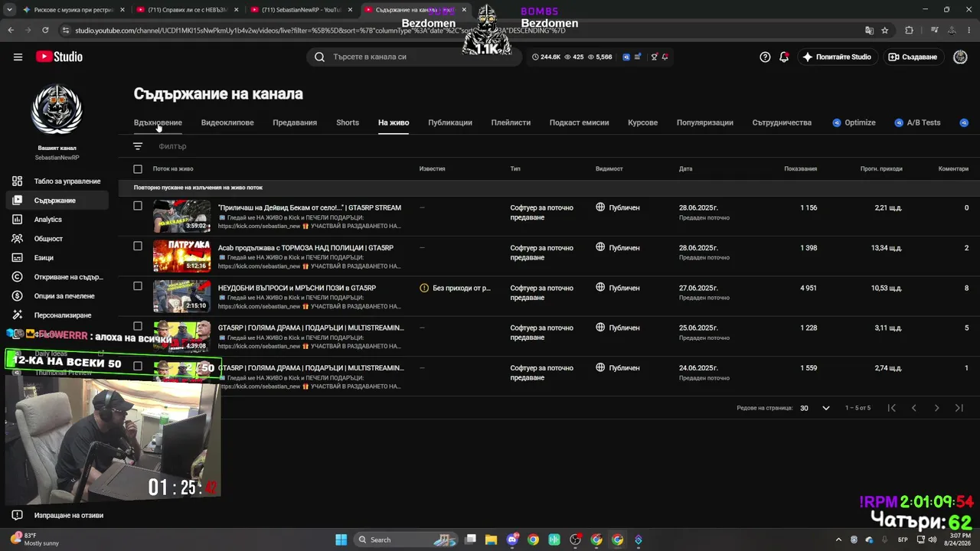
Task: Open File Explorer from the taskbar
Action: coord(491,540)
